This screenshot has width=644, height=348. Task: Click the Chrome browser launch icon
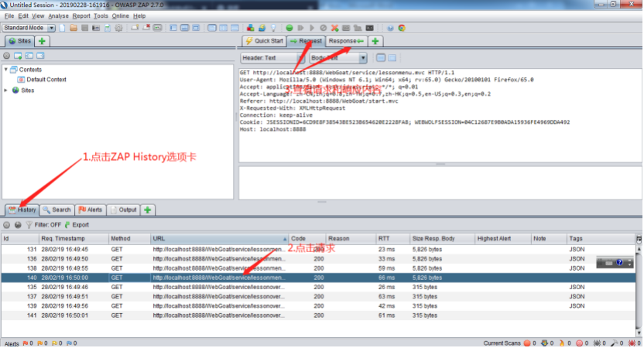402,28
